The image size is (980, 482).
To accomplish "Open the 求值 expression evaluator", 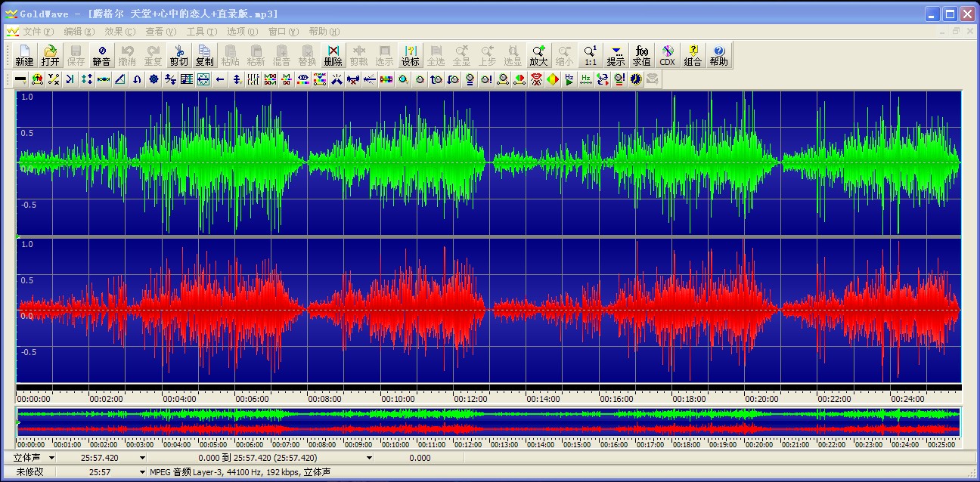I will coord(641,55).
